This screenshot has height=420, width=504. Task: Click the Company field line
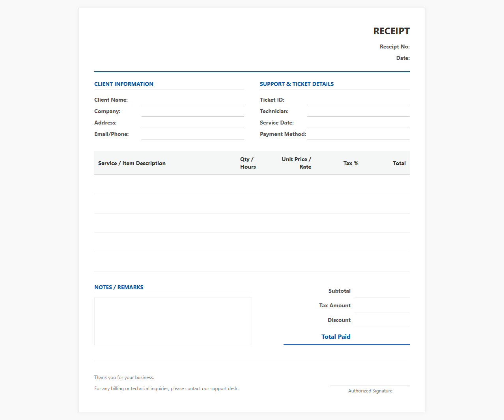click(193, 112)
